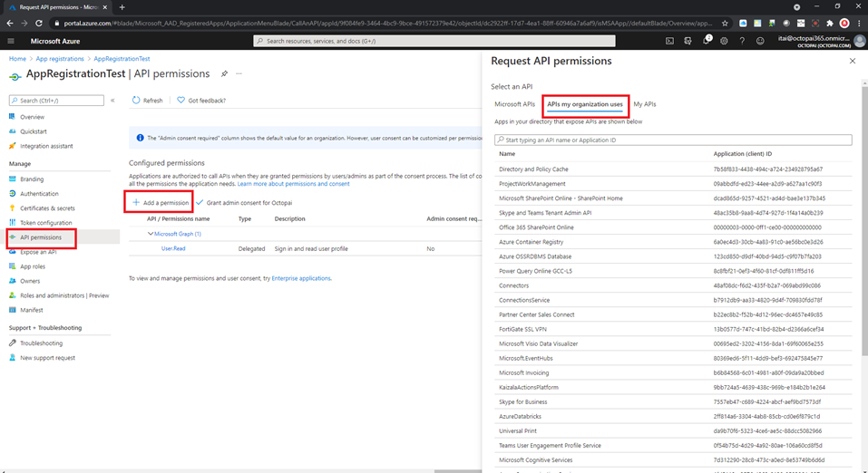Open the notifications bell
This screenshot has height=473, width=868.
[x=706, y=41]
